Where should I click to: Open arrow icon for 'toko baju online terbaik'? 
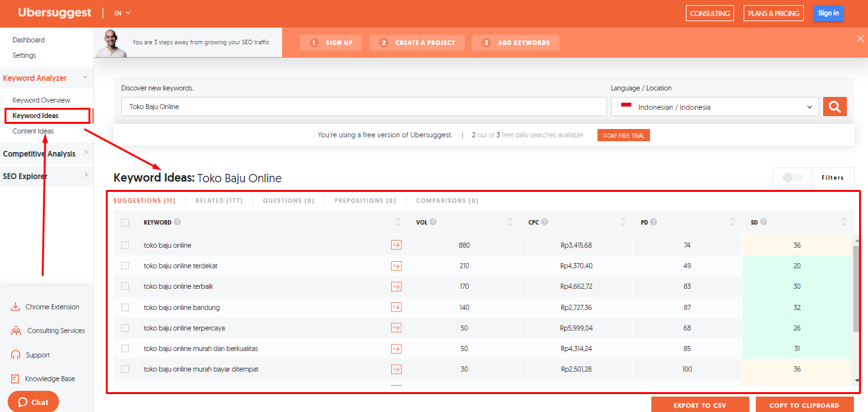point(396,286)
